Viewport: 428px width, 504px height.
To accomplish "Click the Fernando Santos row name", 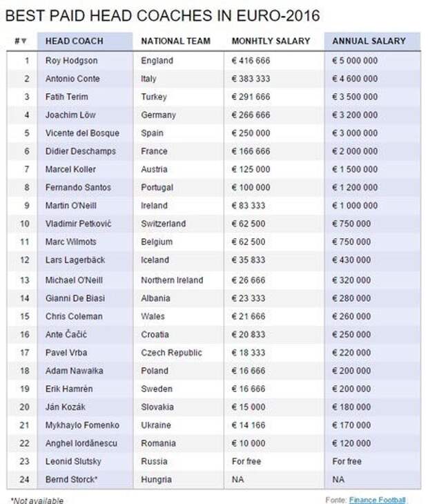I will 78,187.
